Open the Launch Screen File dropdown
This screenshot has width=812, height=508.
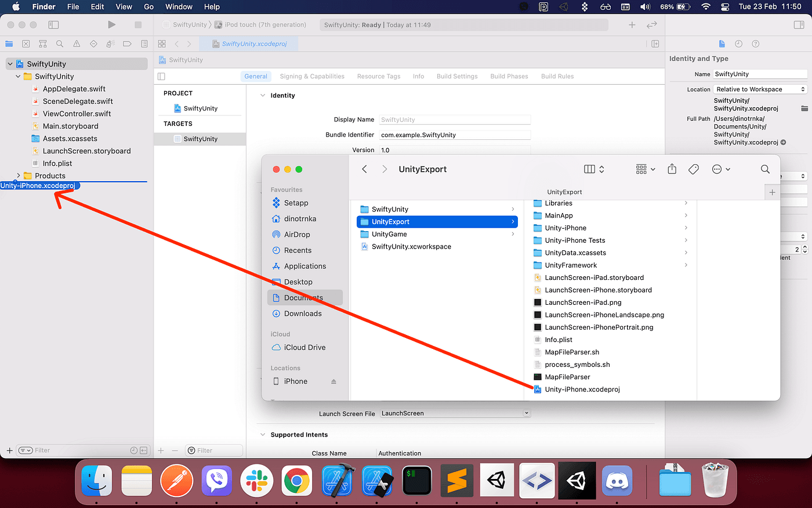pyautogui.click(x=455, y=413)
